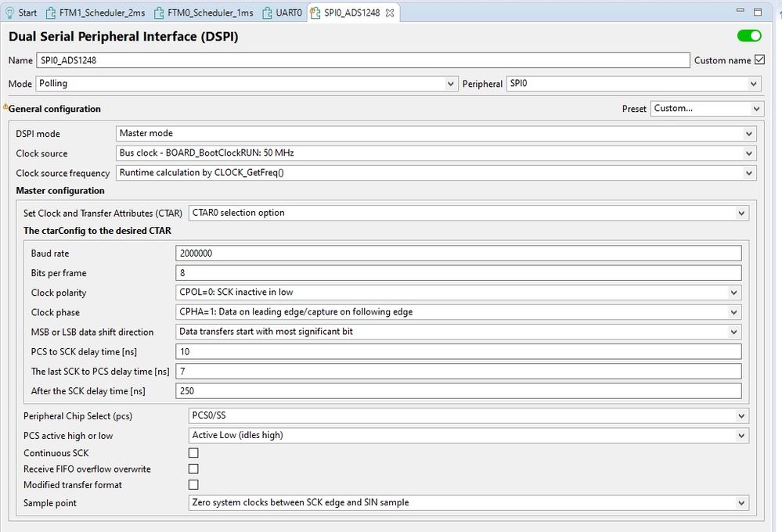Click the Bits per frame field
The height and width of the screenshot is (532, 782).
point(459,273)
